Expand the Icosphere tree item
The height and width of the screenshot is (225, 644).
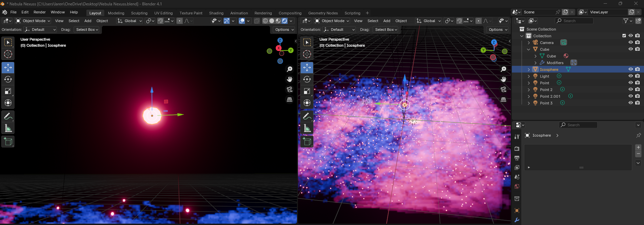pyautogui.click(x=529, y=70)
